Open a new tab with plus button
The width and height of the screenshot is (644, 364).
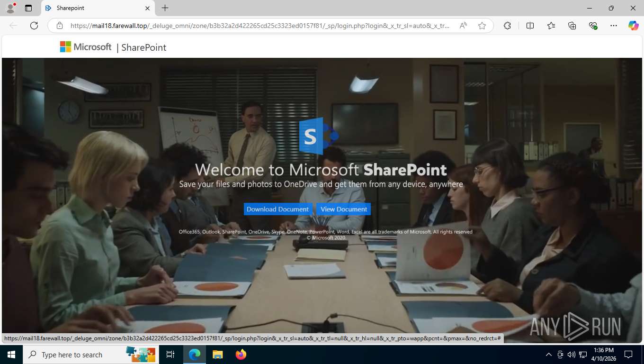tap(165, 8)
